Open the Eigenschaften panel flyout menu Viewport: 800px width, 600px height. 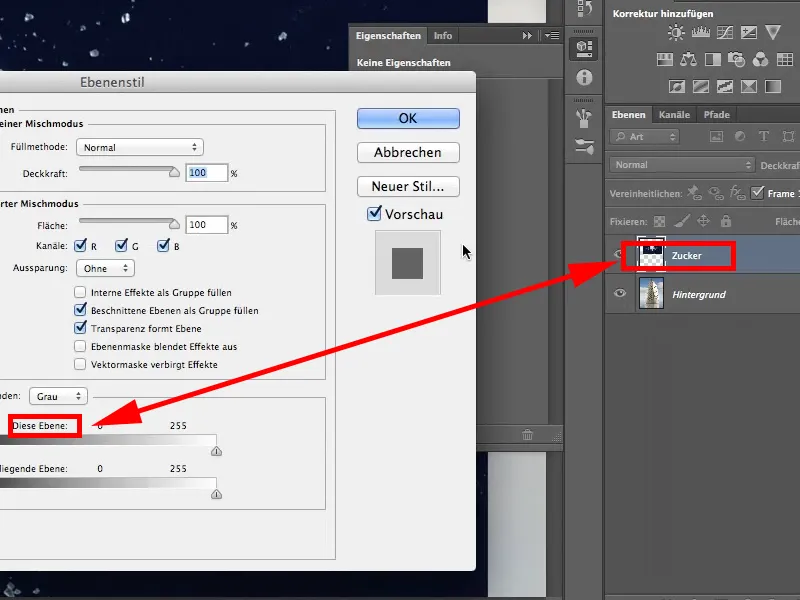552,36
